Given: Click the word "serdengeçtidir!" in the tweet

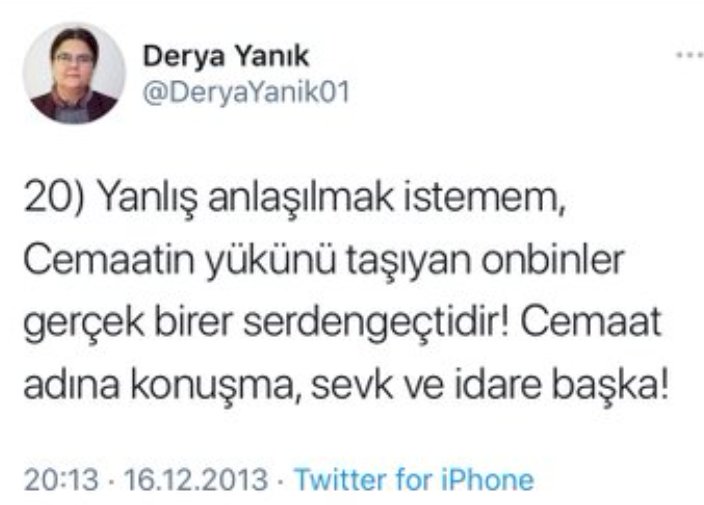Looking at the screenshot, I should pos(377,323).
